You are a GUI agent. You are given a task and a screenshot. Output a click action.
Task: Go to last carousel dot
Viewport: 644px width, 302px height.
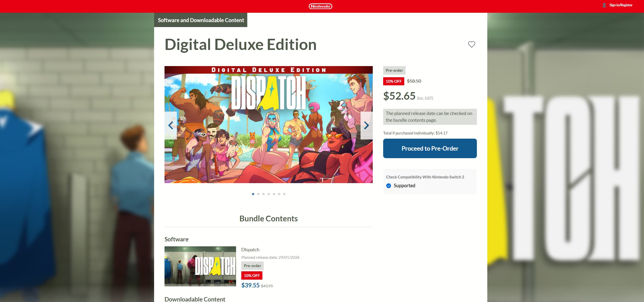coord(284,194)
